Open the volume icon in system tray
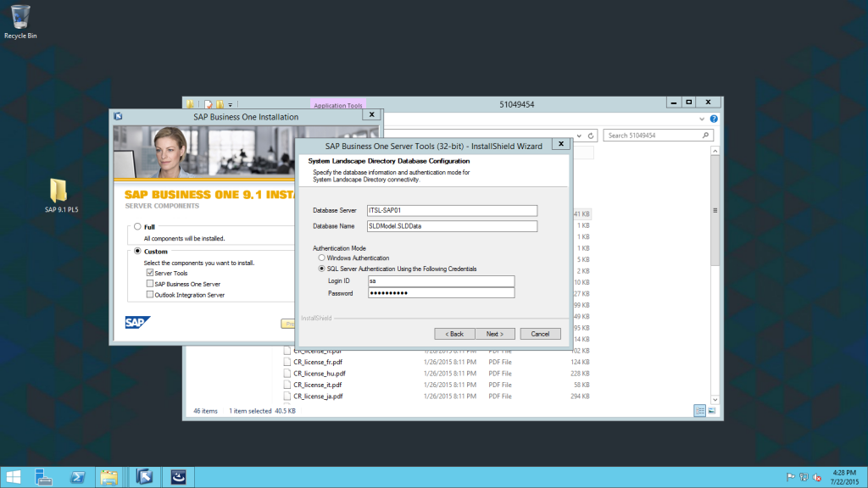868x488 pixels. tap(817, 477)
